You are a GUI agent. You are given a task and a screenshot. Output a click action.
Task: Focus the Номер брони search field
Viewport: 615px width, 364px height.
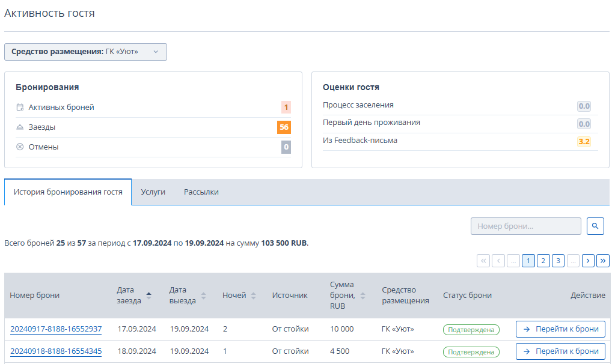tap(525, 226)
